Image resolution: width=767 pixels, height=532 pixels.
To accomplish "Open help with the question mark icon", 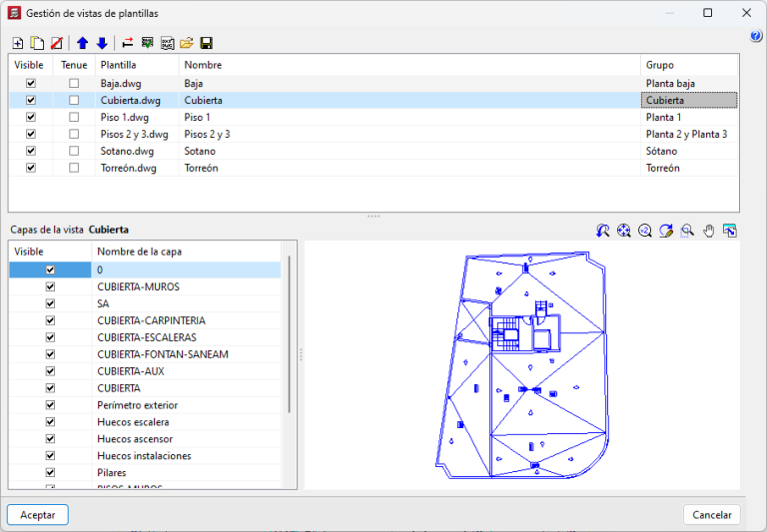I will [x=755, y=36].
